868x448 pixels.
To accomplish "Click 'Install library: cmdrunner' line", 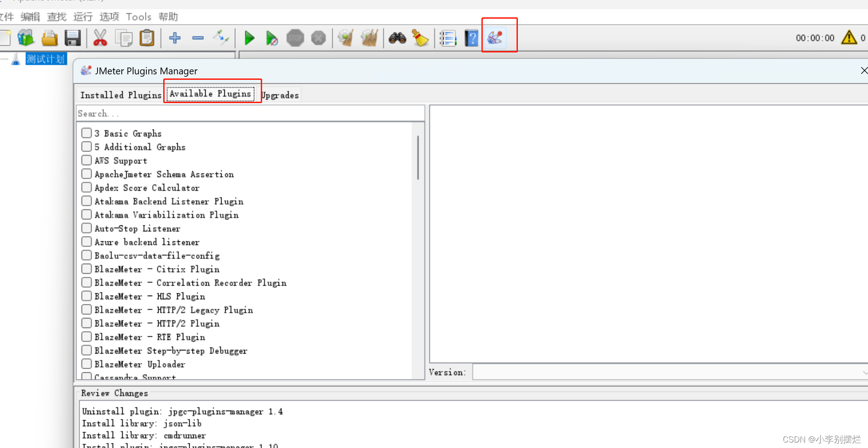I will (x=144, y=435).
